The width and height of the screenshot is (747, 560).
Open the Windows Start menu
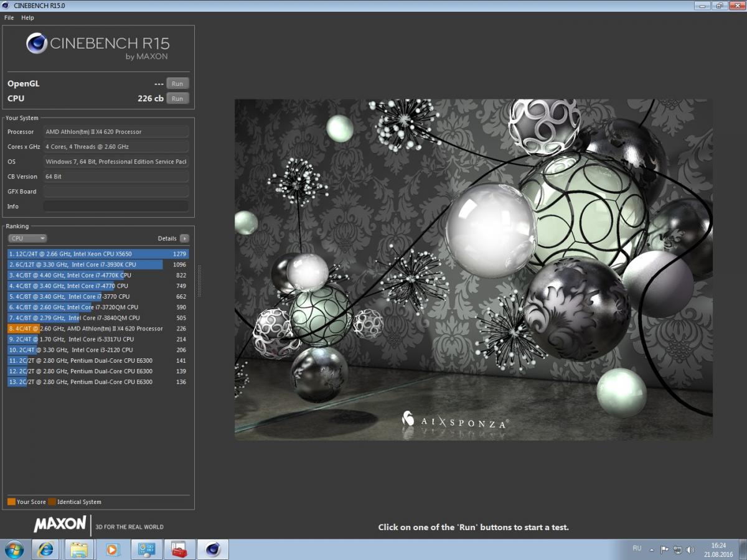coord(14,549)
